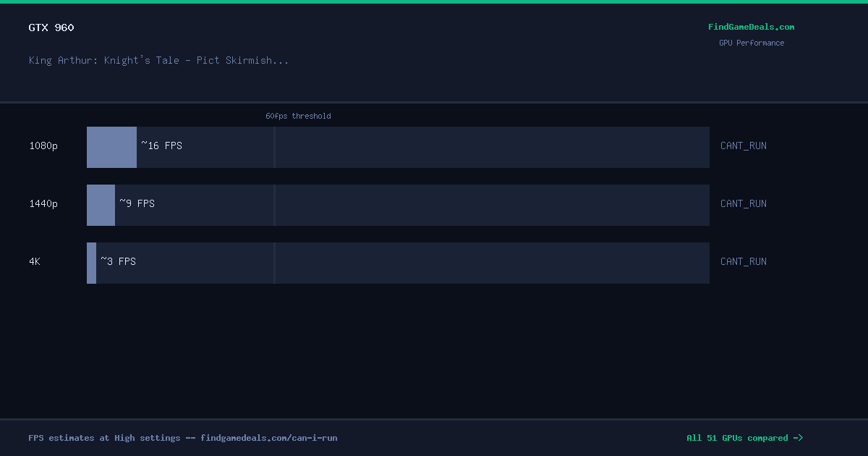Click the 60fps threshold line on the 4K bar
868x456 pixels.
click(274, 263)
